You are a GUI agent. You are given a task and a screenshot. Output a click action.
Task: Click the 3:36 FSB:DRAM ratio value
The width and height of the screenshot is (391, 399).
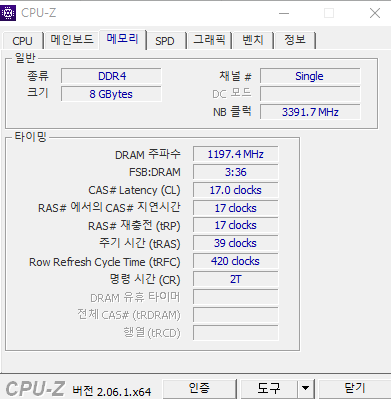click(236, 172)
